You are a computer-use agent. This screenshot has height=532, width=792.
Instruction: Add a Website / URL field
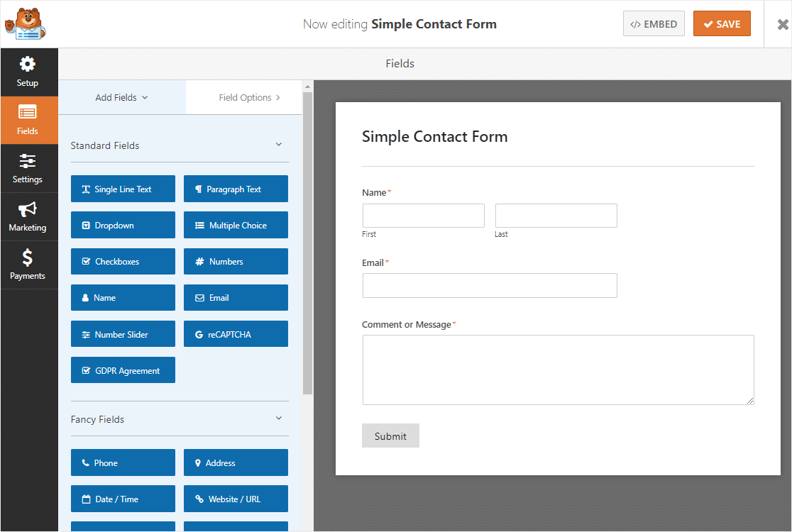(236, 499)
